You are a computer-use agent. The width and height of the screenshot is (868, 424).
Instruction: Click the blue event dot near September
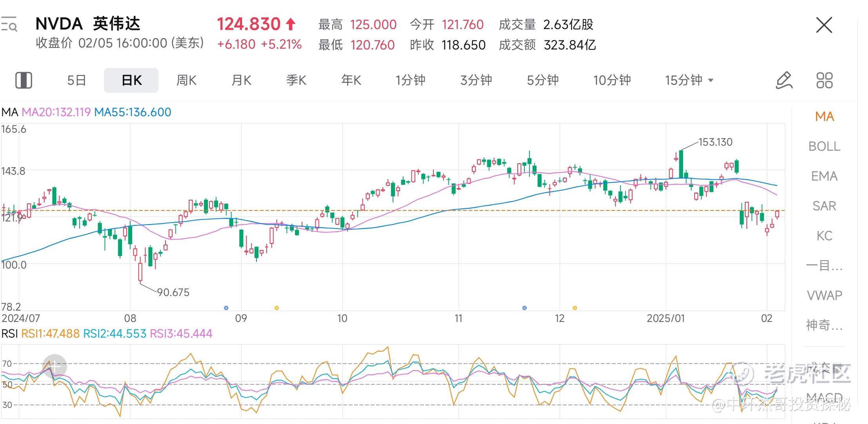pos(226,308)
